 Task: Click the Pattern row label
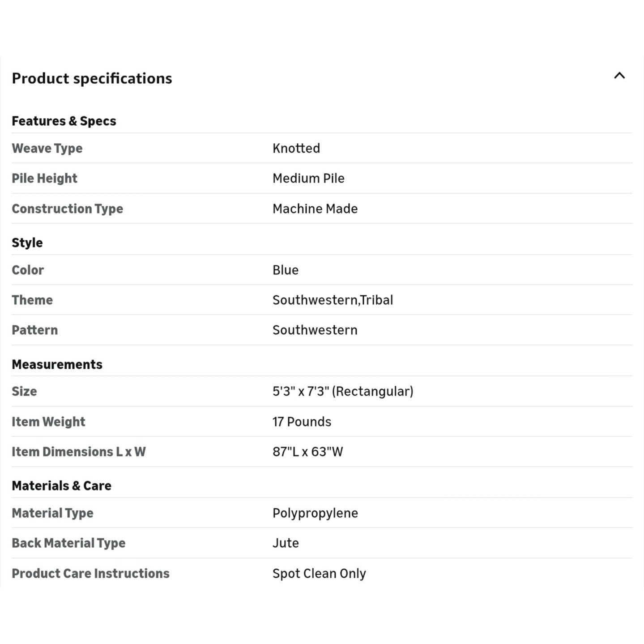coord(35,330)
